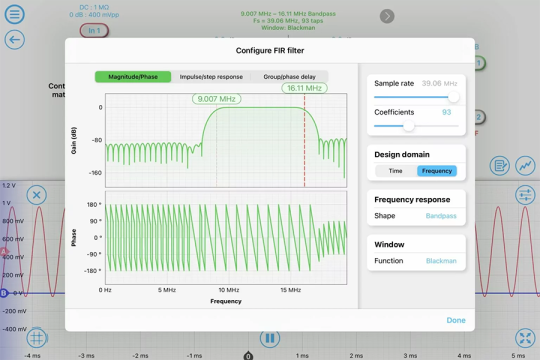Open the settings sliders icon

click(x=525, y=195)
